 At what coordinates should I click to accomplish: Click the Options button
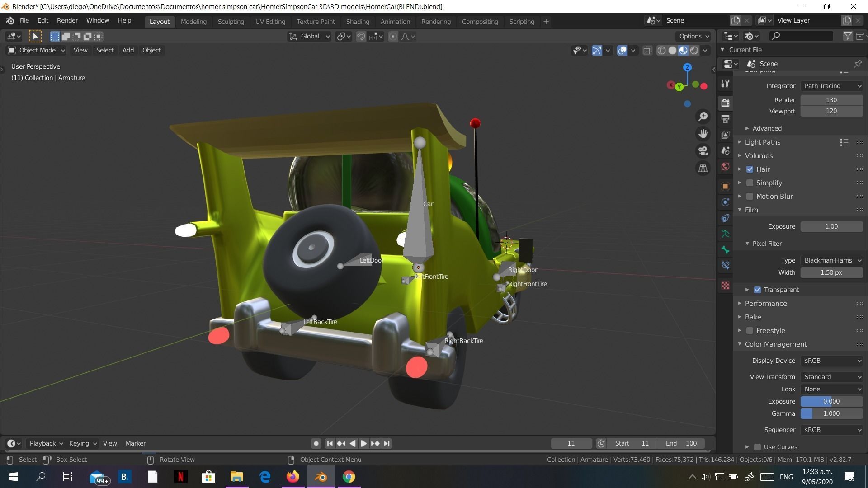click(x=694, y=36)
